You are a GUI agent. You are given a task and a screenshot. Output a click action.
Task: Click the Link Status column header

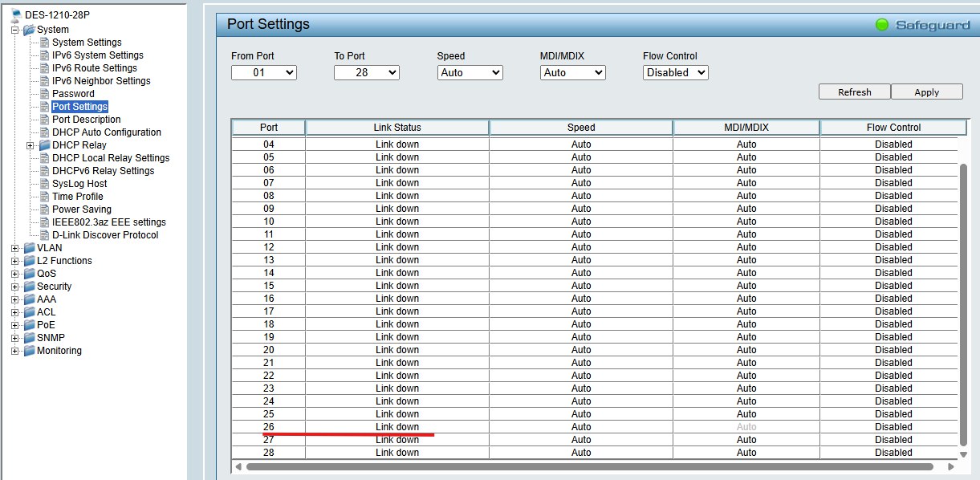[x=397, y=128]
